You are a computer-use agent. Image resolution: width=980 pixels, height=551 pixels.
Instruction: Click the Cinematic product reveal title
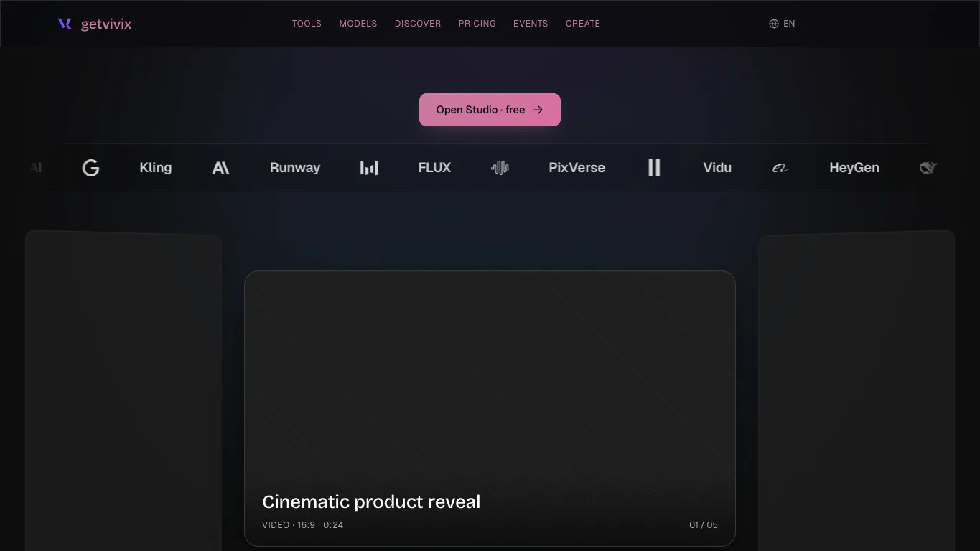coord(371,501)
